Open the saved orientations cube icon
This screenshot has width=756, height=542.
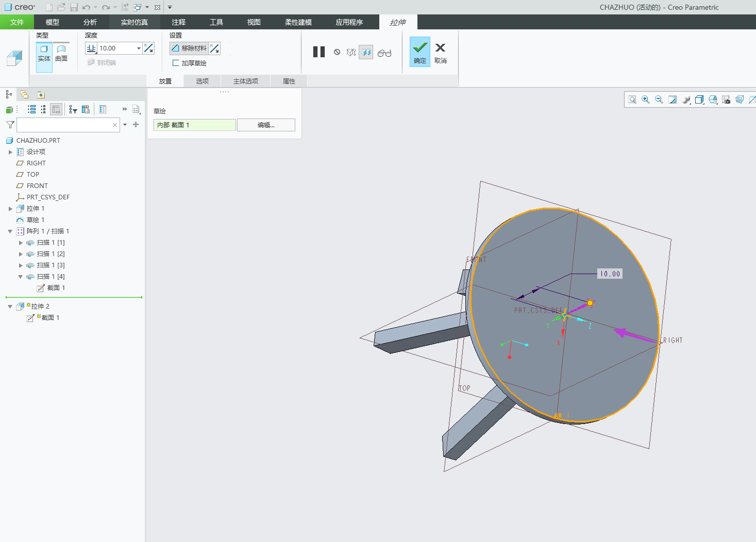point(713,99)
